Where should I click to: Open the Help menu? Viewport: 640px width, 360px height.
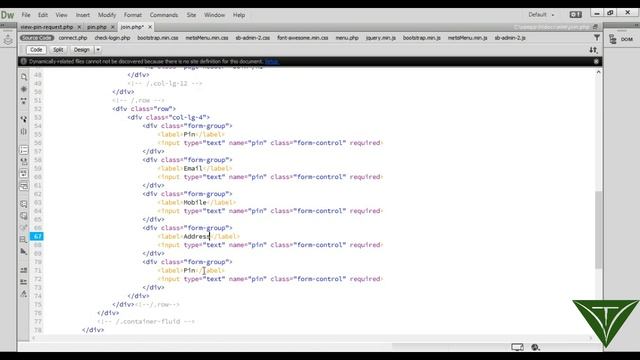239,15
